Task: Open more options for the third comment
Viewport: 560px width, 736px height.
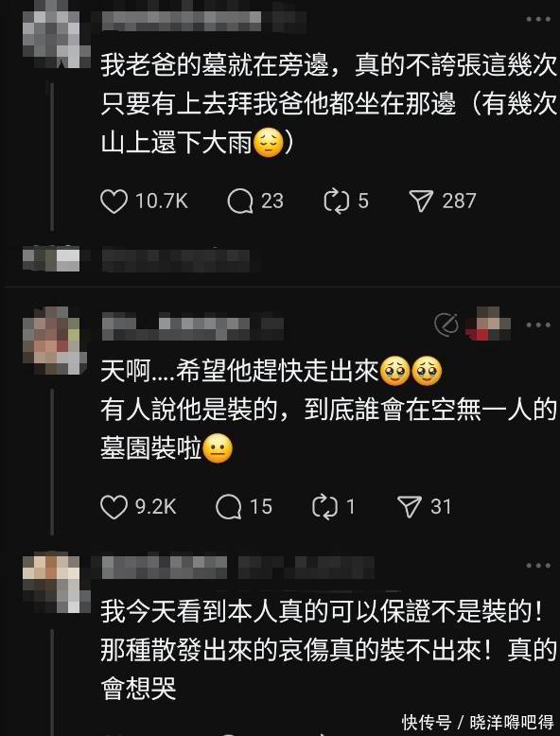Action: tap(538, 566)
